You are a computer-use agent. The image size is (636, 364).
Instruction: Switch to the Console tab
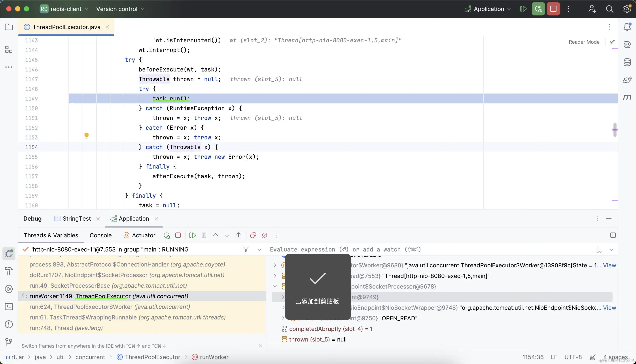click(100, 235)
